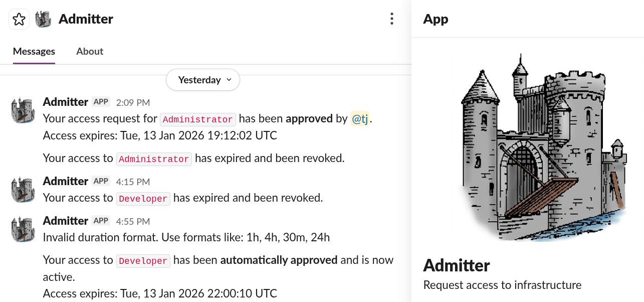This screenshot has height=302, width=644.
Task: Click the Admitter castle icon in header
Action: pyautogui.click(x=44, y=20)
